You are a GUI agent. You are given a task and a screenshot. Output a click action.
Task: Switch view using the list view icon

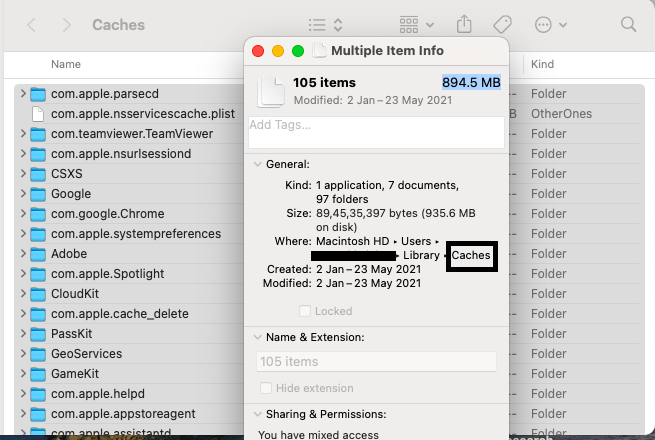click(317, 25)
